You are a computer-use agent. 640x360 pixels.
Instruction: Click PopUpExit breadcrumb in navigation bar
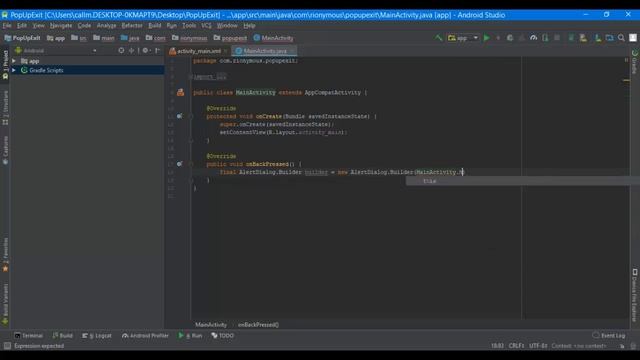coord(22,38)
